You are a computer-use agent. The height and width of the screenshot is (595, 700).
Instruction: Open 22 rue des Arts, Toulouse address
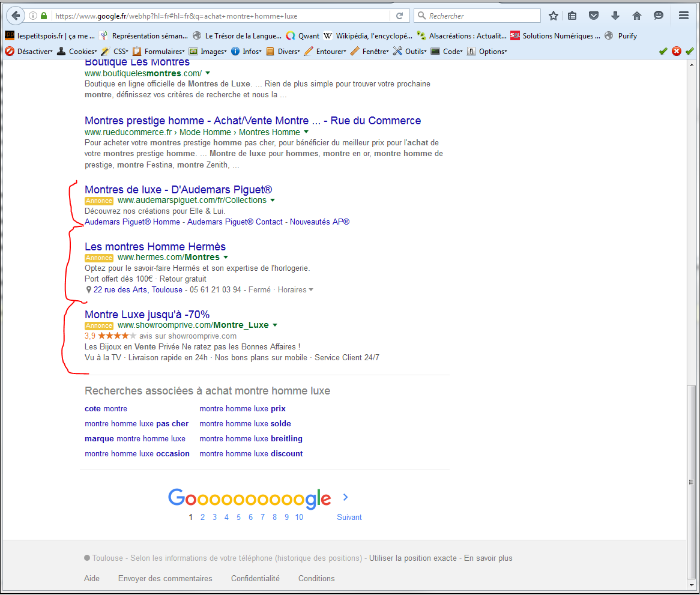[x=138, y=289]
